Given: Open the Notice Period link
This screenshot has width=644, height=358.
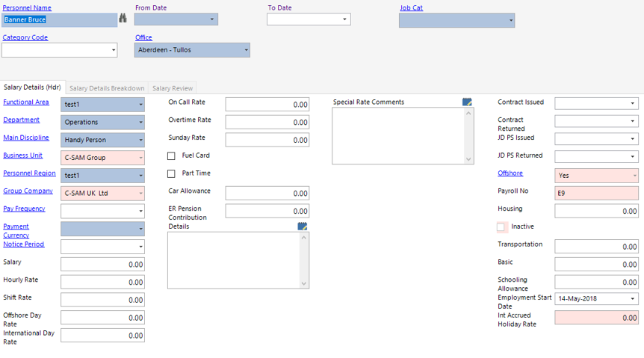Looking at the screenshot, I should [x=24, y=244].
